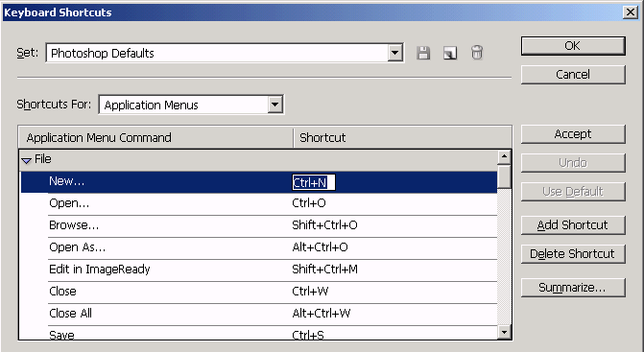Click the Delete Shortcut button
Image resolution: width=644 pixels, height=352 pixels.
click(573, 253)
